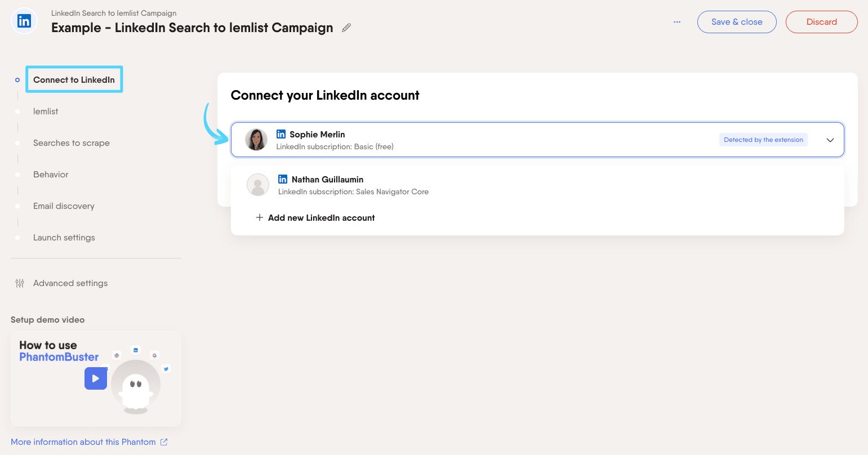Go to the Email discovery step
Image resolution: width=868 pixels, height=455 pixels.
pyautogui.click(x=64, y=206)
